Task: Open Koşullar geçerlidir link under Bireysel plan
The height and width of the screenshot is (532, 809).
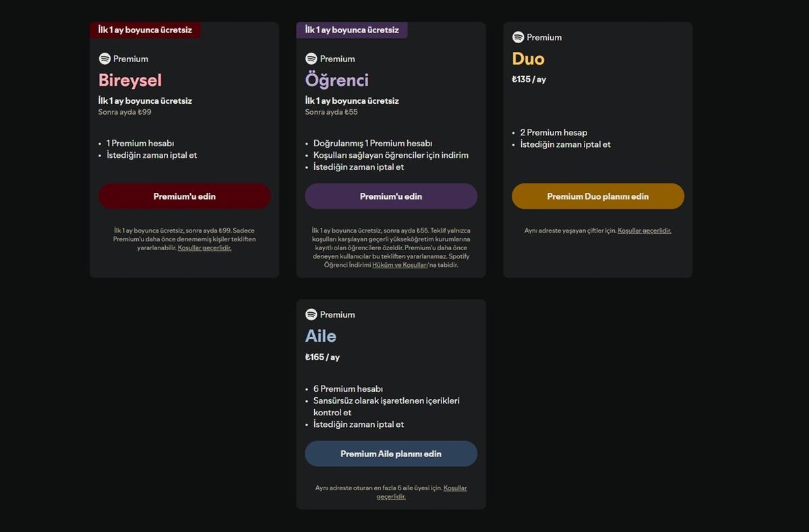Action: [204, 247]
